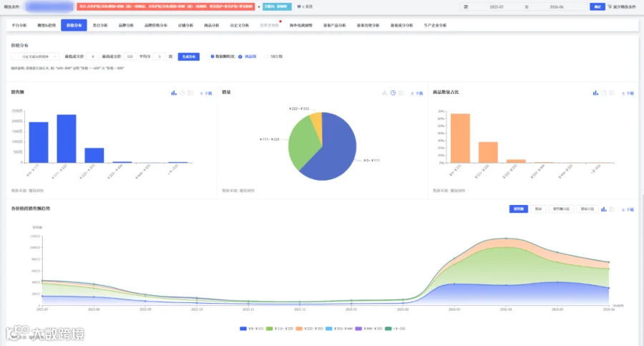Toggle ¥0-¥111 series in trend legend
Viewport: 644px width, 346px height.
point(251,329)
